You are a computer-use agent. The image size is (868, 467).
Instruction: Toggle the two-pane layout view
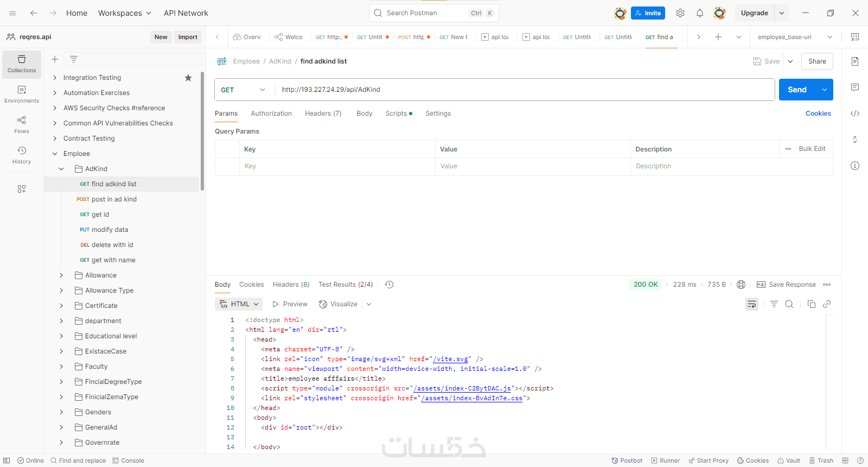845,460
